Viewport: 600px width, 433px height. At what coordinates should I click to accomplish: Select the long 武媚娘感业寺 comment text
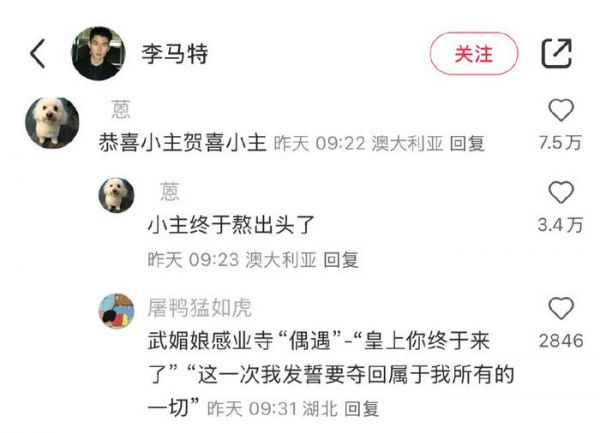(331, 374)
